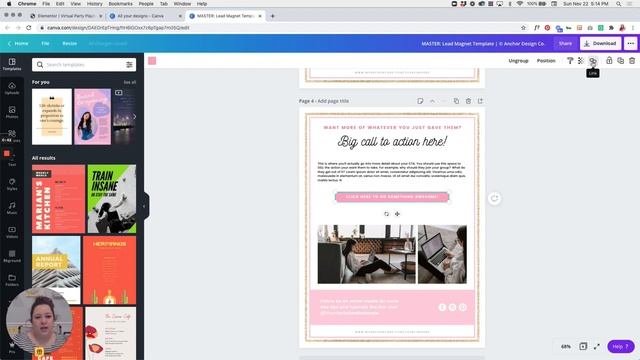Click the rotate handle below the pink button

[386, 214]
